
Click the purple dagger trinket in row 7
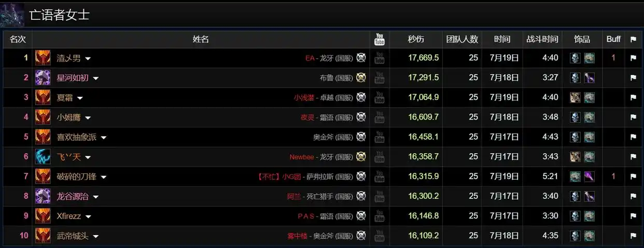(x=589, y=177)
